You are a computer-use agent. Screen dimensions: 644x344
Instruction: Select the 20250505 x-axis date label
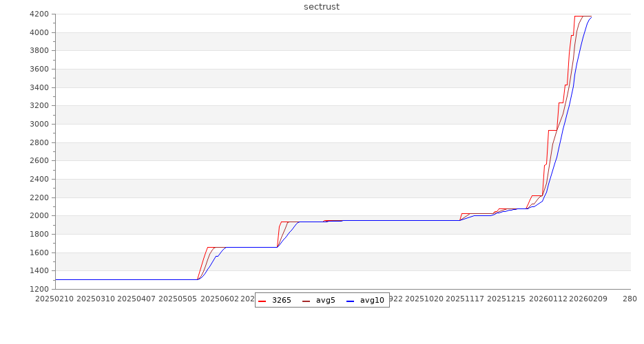click(x=178, y=299)
